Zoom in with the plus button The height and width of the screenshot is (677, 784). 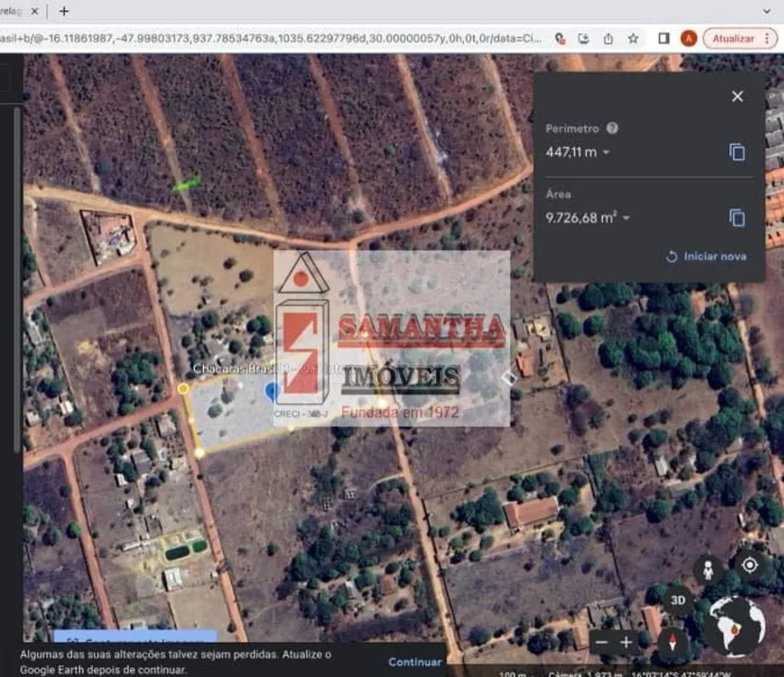tap(626, 642)
